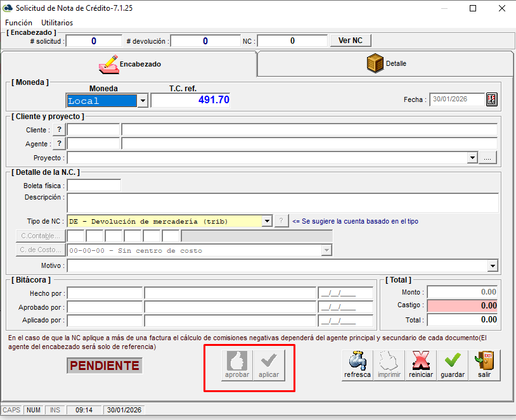Screen dimensions: 516x420
Task: Open Cliente lookup question mark button
Action: coord(59,130)
